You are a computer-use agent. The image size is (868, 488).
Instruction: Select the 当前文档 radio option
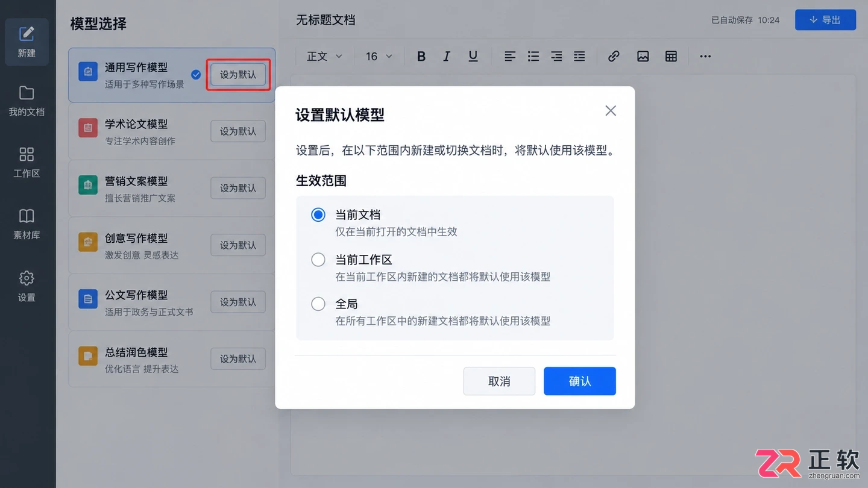pos(318,214)
